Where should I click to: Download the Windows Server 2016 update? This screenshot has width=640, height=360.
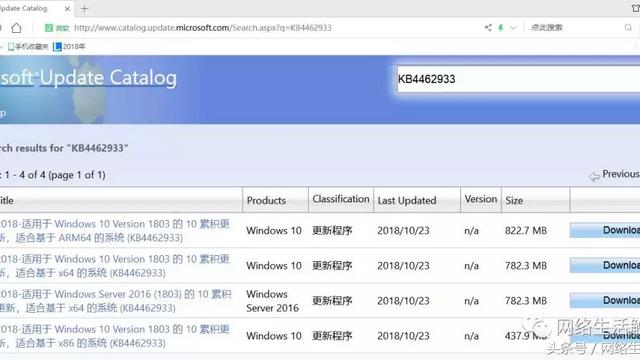[x=605, y=301]
